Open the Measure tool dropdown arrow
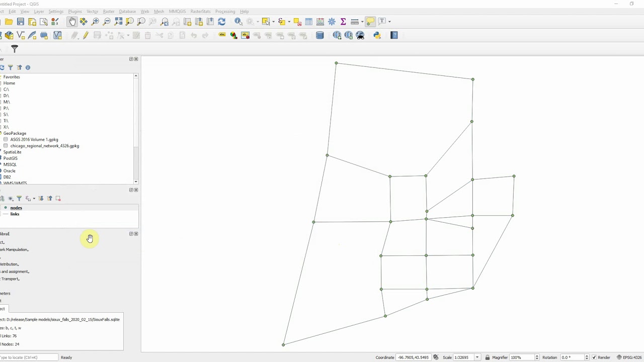Viewport: 644px width, 362px height. [x=362, y=22]
